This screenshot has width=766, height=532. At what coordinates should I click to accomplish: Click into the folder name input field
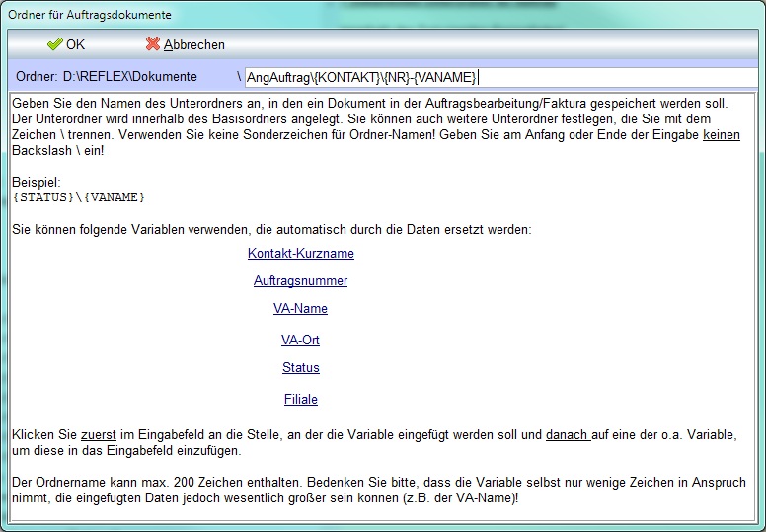pyautogui.click(x=500, y=77)
